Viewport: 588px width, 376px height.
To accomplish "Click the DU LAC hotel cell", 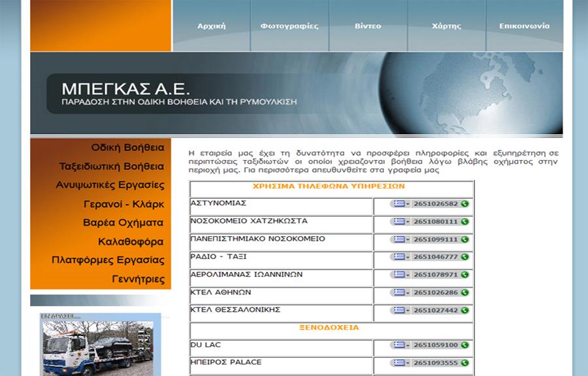I will point(281,349).
